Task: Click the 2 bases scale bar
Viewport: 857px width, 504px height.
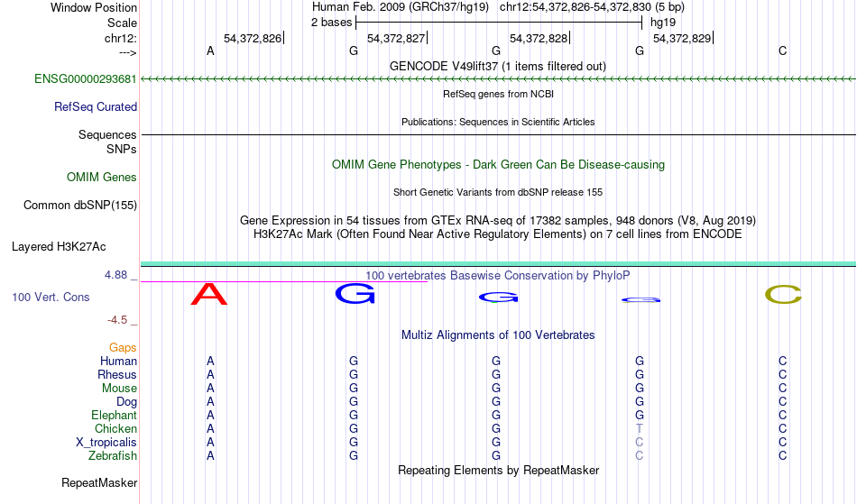Action: pos(499,23)
